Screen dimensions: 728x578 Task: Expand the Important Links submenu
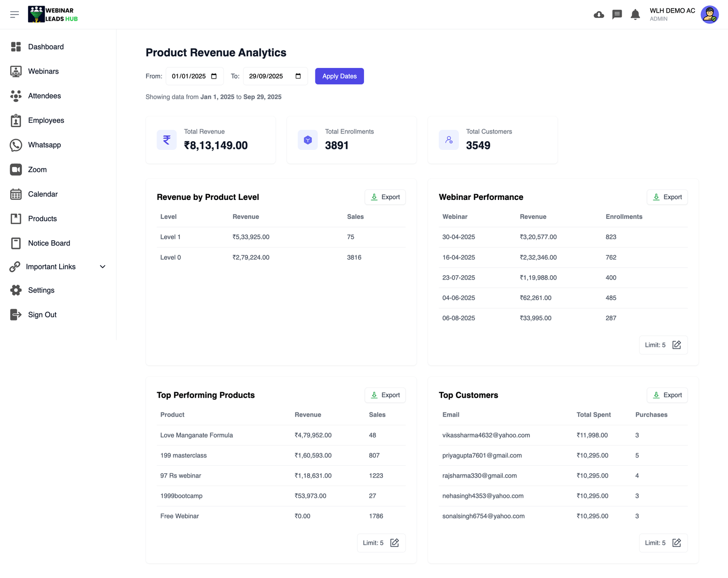pyautogui.click(x=102, y=267)
